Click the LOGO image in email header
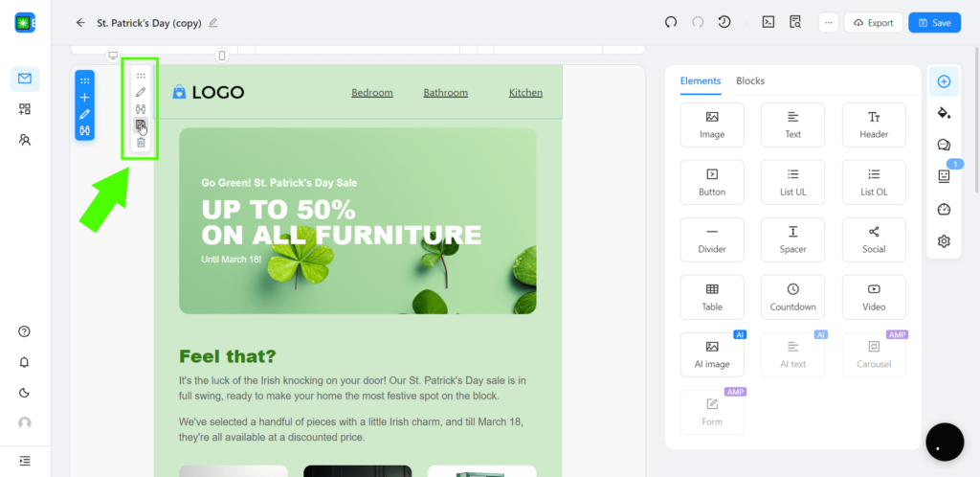 click(x=208, y=93)
